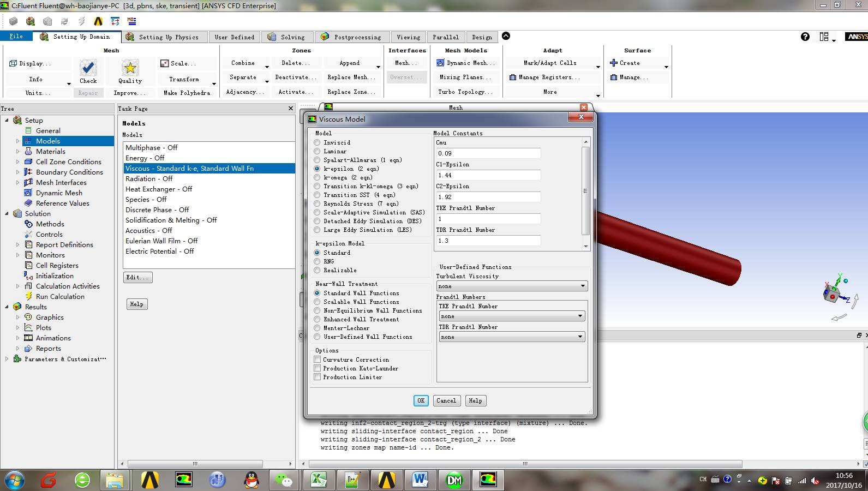The height and width of the screenshot is (491, 868).
Task: Open DesignModeler DM taskbar icon
Action: pyautogui.click(x=454, y=480)
